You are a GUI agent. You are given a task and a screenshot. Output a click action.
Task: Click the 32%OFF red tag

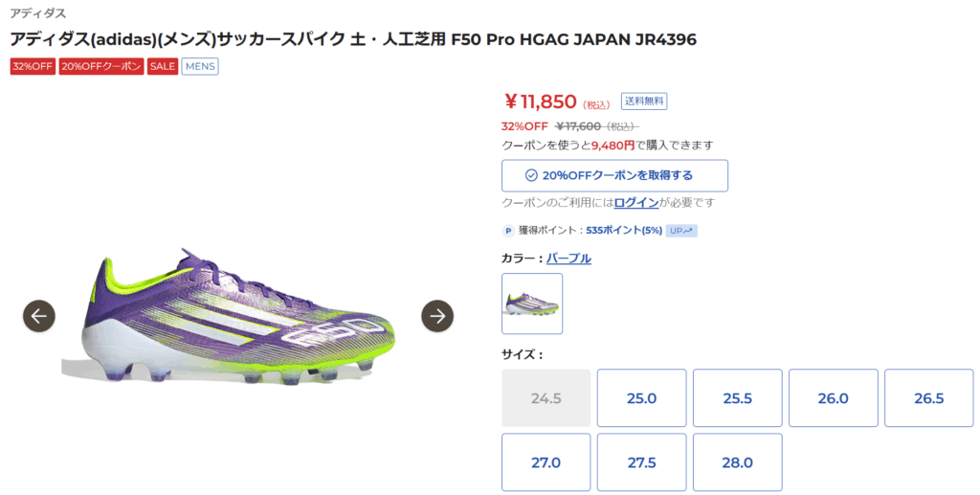[x=33, y=66]
